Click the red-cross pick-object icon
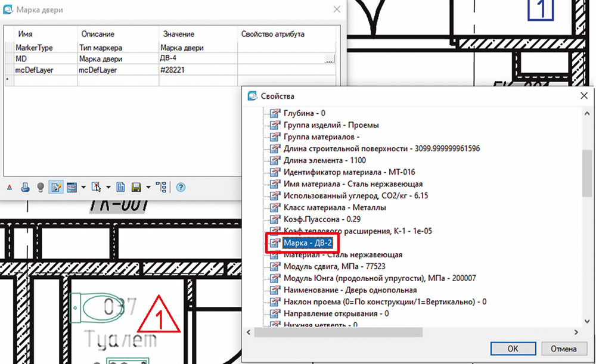 (x=96, y=187)
